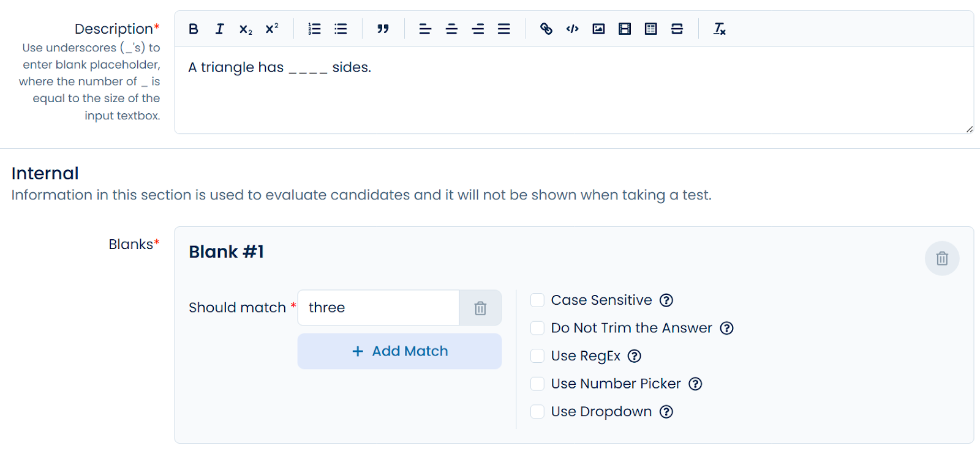Check Do Not Trim the Answer
This screenshot has height=454, width=980.
(537, 328)
